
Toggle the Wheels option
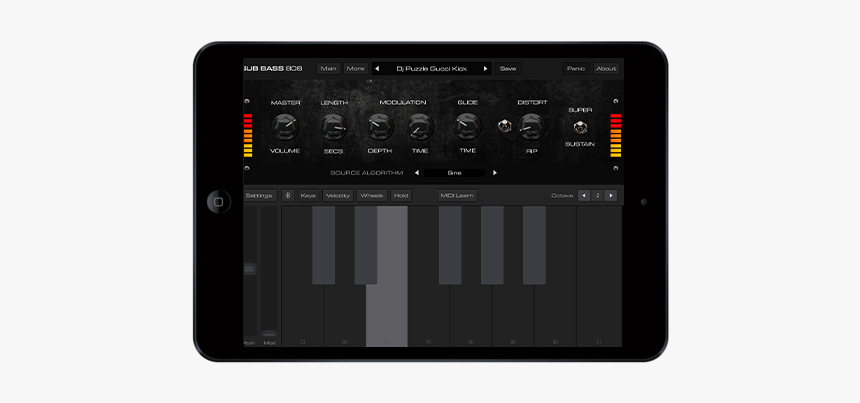pyautogui.click(x=372, y=195)
